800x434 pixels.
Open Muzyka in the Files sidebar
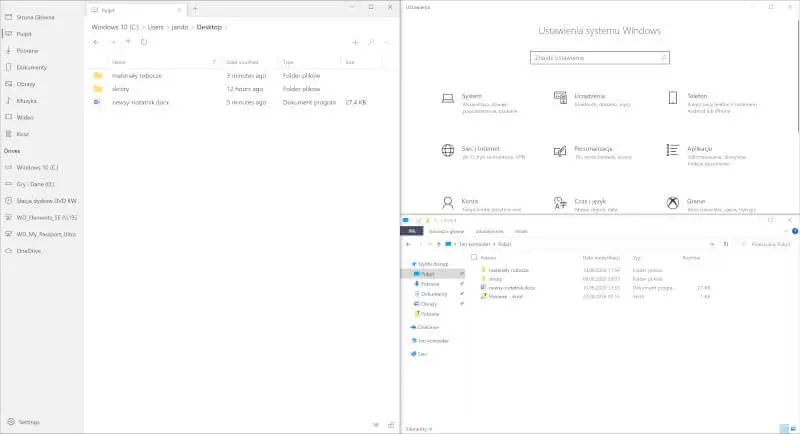point(26,101)
